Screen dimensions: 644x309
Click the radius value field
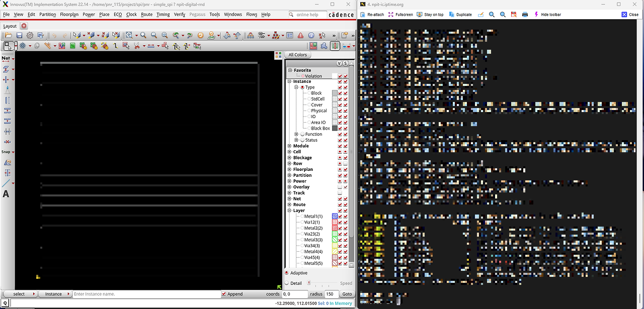[x=331, y=294]
